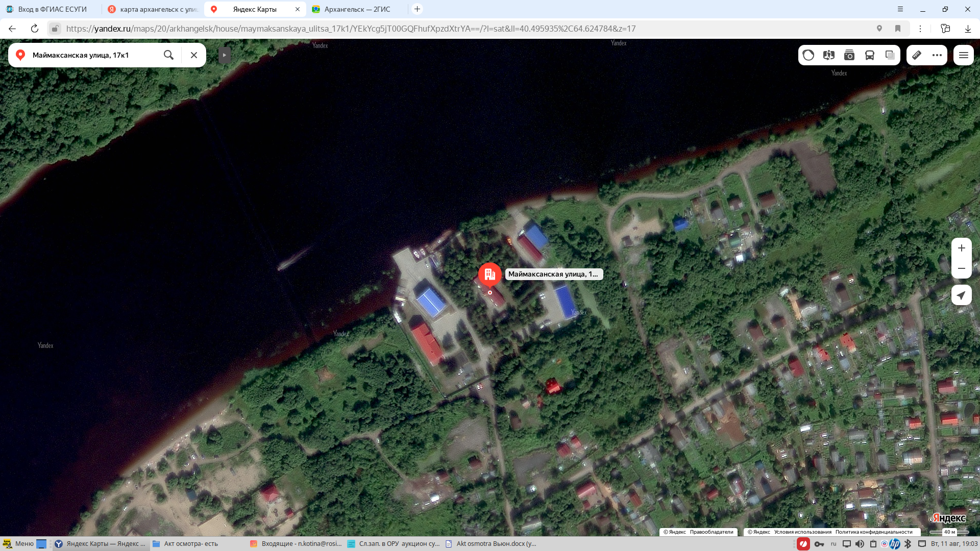980x551 pixels.
Task: Expand the collapsed side panel arrow
Action: tap(224, 55)
